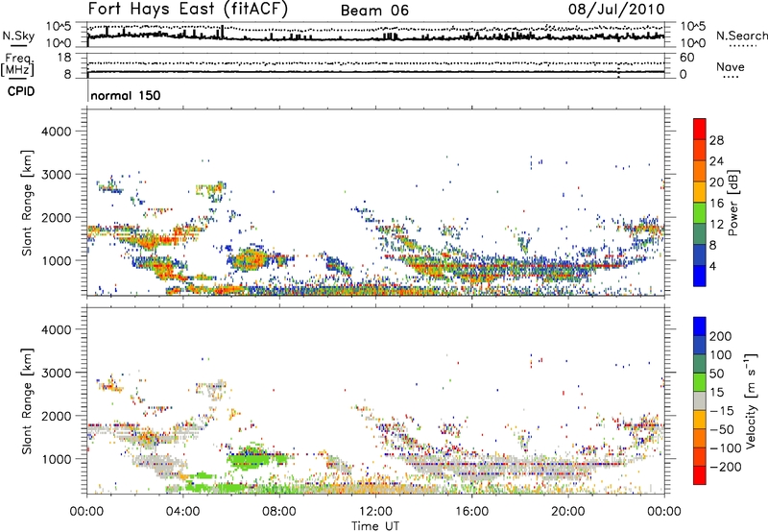Click the '16:00' time tick label
The image size is (768, 532).
pos(471,512)
